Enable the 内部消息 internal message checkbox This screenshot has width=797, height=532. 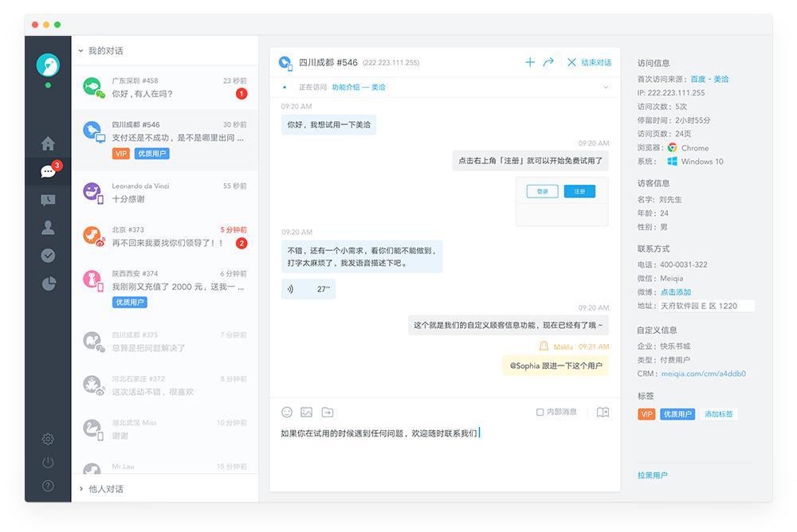click(x=541, y=412)
